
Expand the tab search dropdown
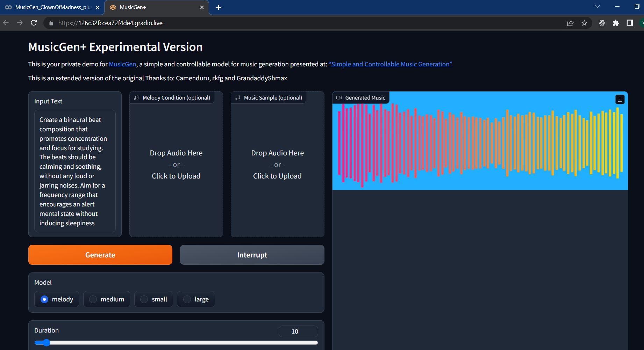(597, 7)
